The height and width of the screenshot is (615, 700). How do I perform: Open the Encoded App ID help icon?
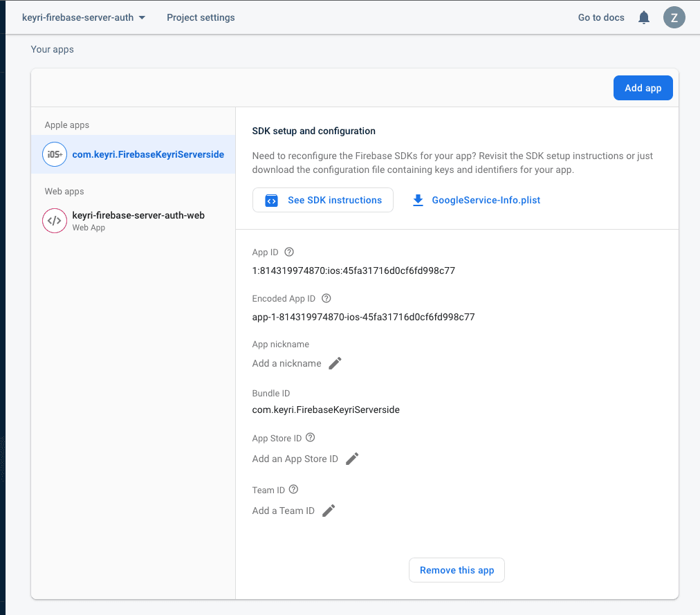coord(326,298)
